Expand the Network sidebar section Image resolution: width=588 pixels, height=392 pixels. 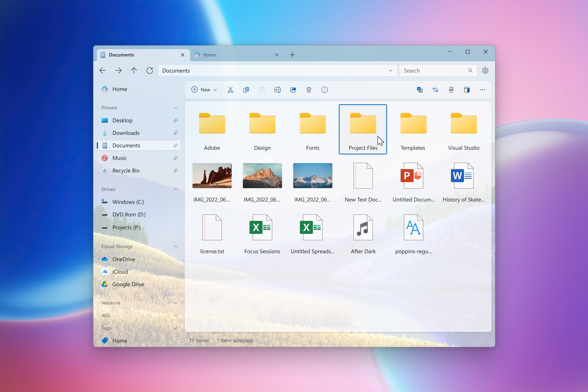point(175,303)
